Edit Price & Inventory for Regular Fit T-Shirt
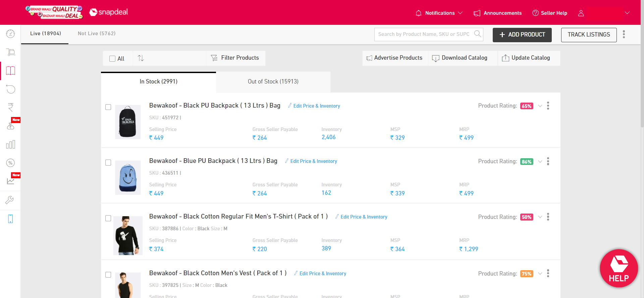The image size is (644, 298). pyautogui.click(x=361, y=217)
